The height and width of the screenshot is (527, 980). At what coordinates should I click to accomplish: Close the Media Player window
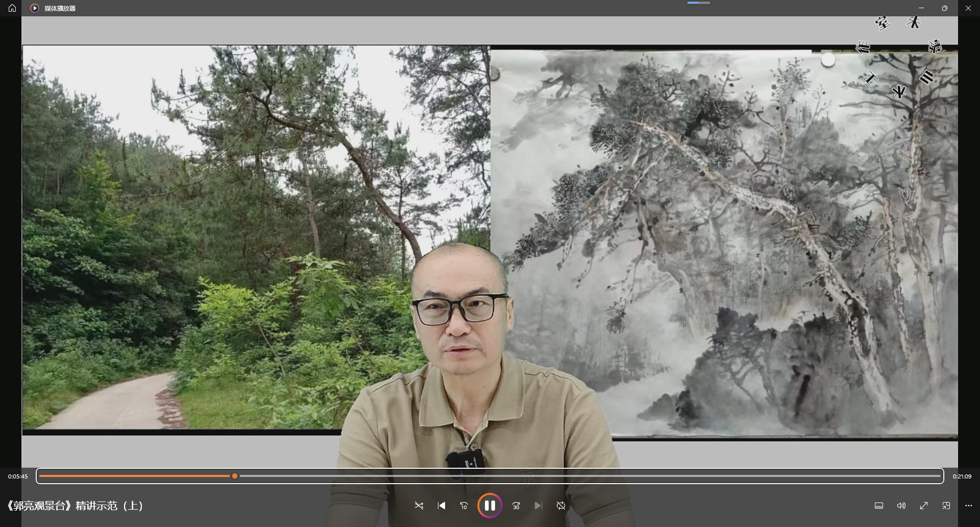coord(968,8)
